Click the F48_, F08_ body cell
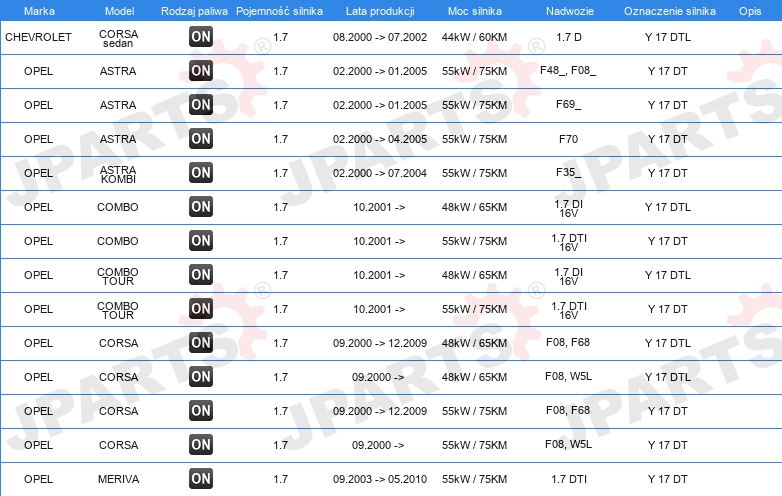 568,70
